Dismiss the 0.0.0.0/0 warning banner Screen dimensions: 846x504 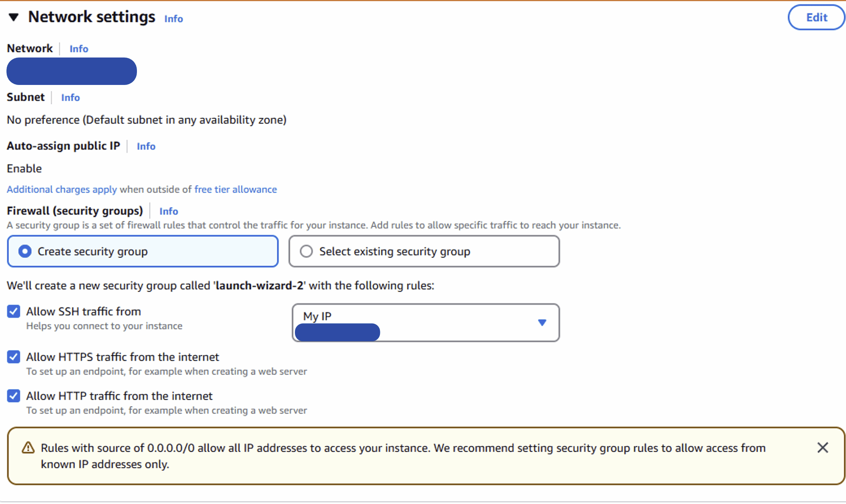pyautogui.click(x=823, y=448)
